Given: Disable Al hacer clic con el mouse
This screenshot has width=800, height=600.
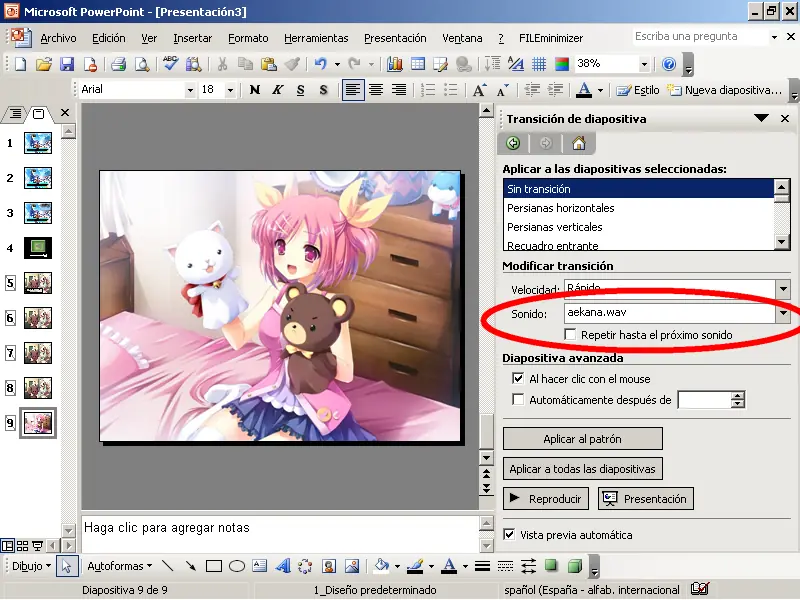Looking at the screenshot, I should [x=519, y=378].
